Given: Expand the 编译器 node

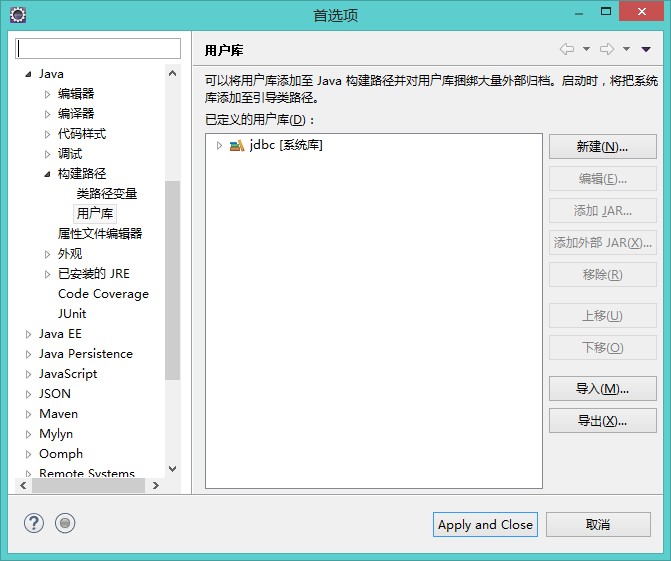Looking at the screenshot, I should [48, 114].
